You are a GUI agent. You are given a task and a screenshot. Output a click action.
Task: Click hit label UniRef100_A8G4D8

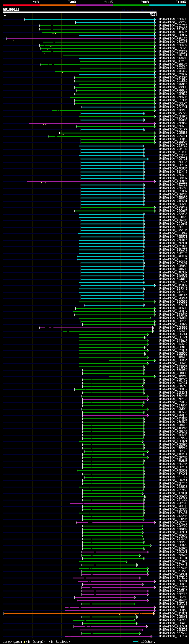(x=173, y=220)
